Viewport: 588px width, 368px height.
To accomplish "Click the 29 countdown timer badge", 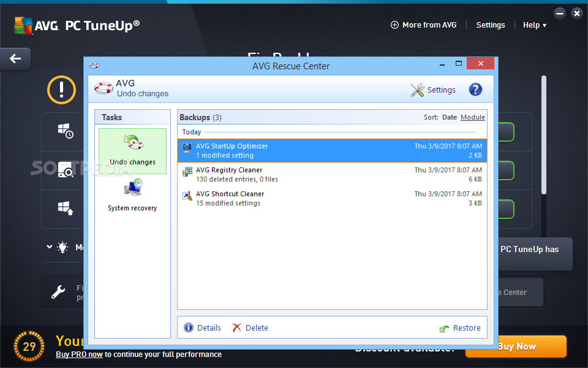I will pyautogui.click(x=29, y=346).
